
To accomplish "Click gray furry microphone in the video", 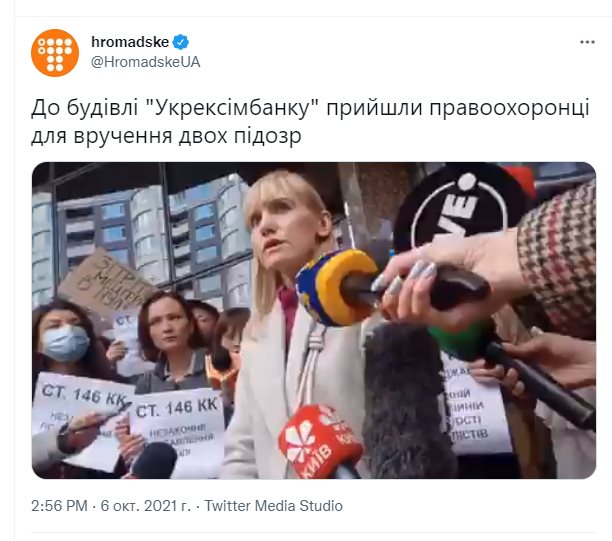I will tap(406, 398).
